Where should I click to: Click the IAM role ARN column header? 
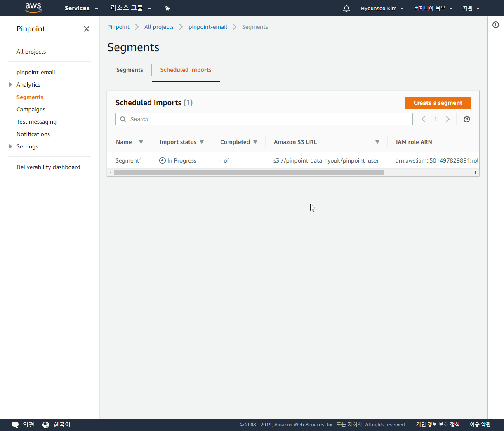coord(414,142)
